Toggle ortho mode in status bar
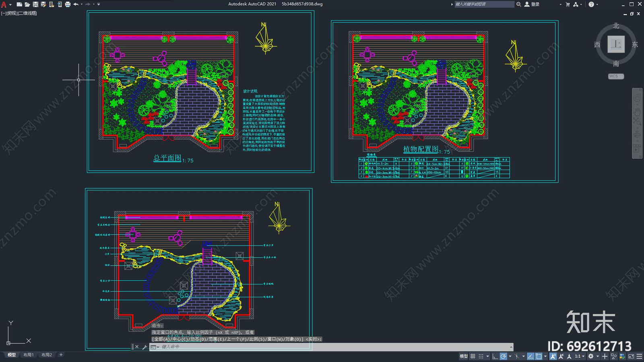The image size is (644, 362). (495, 356)
